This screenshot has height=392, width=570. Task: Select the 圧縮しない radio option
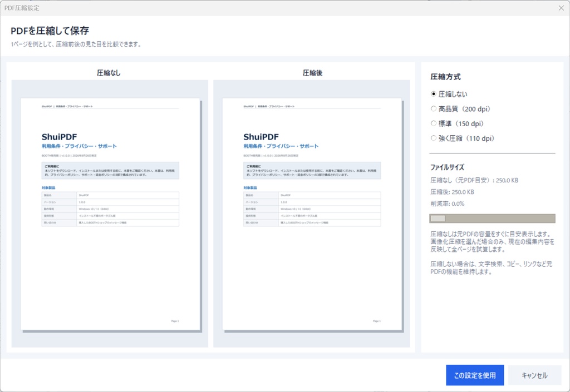coord(449,94)
